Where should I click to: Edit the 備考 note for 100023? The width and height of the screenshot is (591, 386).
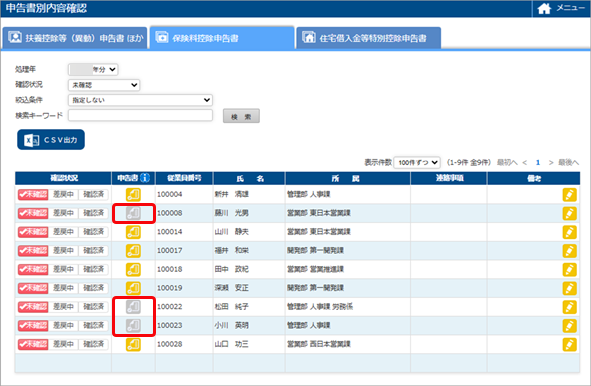click(570, 325)
